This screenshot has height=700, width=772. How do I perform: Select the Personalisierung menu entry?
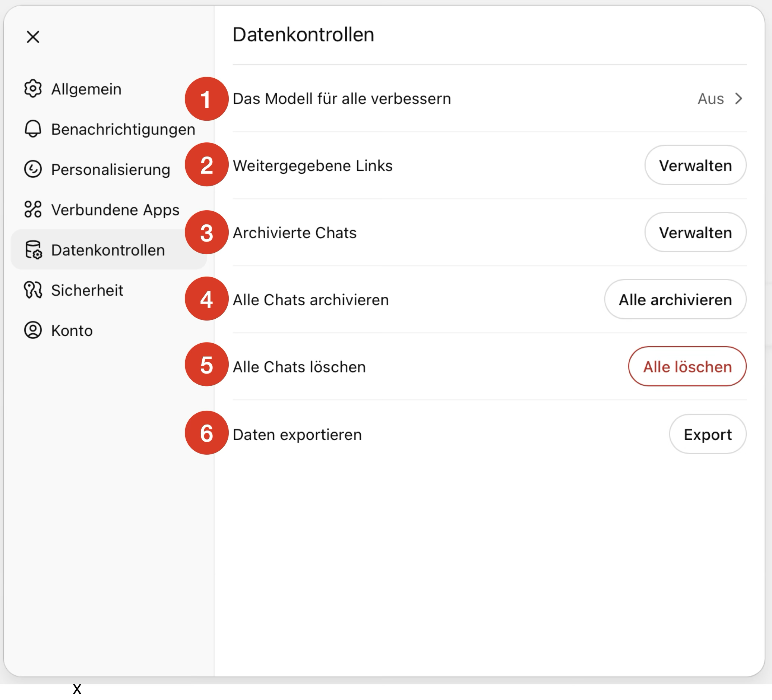tap(111, 170)
